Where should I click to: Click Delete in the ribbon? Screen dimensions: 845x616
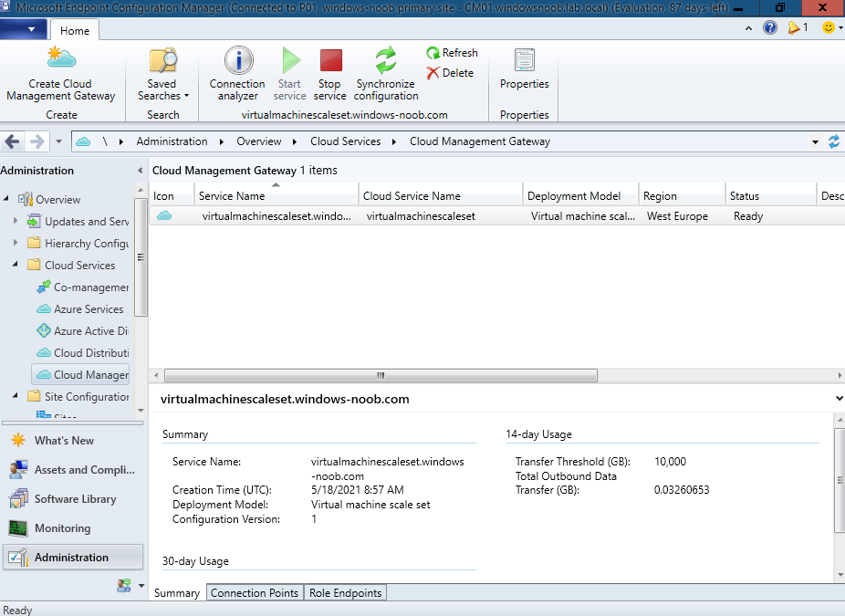pyautogui.click(x=450, y=73)
